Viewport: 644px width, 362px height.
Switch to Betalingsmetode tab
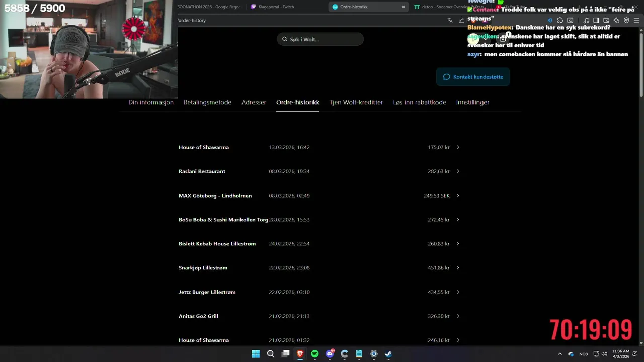tap(207, 102)
